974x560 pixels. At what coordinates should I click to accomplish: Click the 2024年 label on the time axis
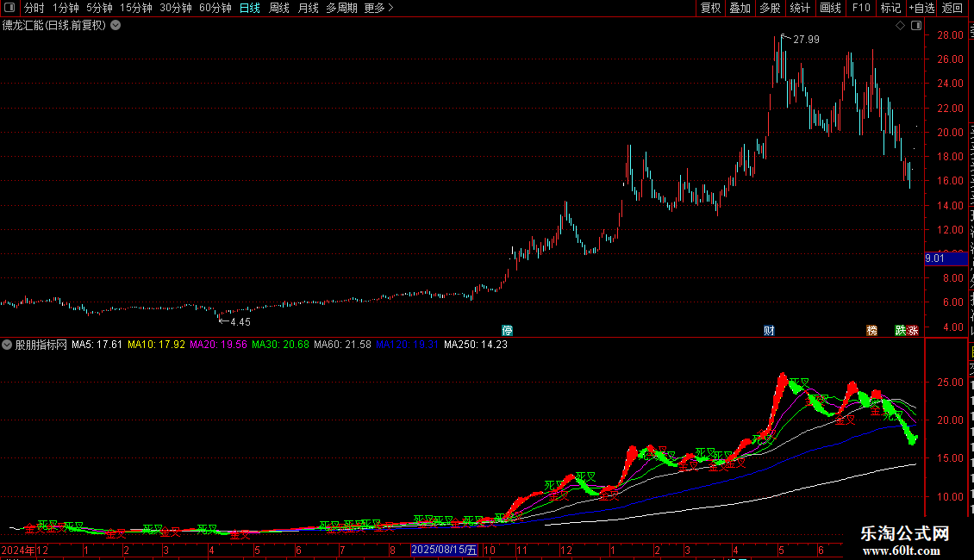18,550
